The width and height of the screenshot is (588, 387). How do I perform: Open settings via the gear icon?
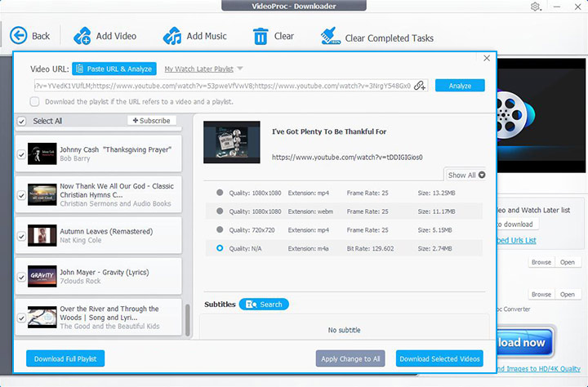[x=535, y=7]
